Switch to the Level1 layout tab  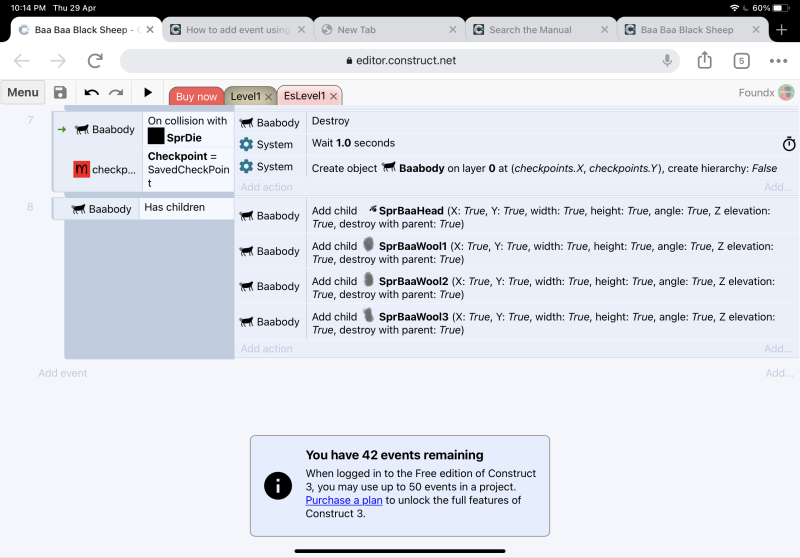click(245, 96)
